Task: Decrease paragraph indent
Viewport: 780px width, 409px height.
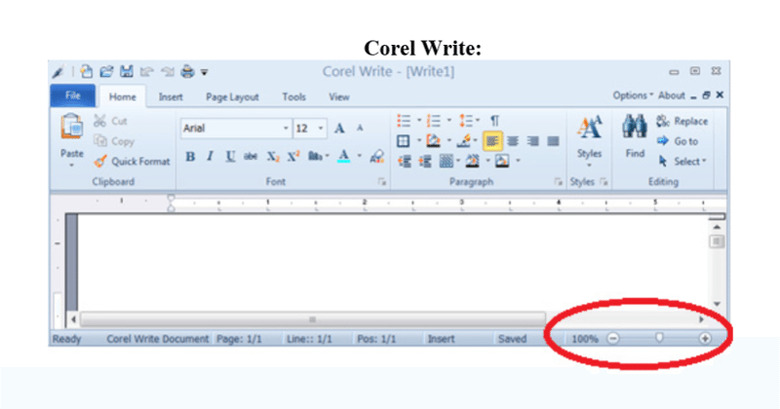Action: coord(404,161)
